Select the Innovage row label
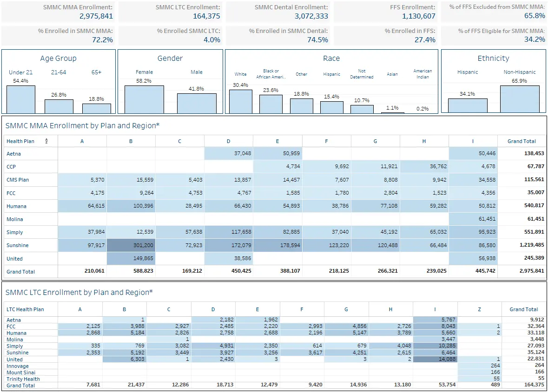 pyautogui.click(x=18, y=366)
